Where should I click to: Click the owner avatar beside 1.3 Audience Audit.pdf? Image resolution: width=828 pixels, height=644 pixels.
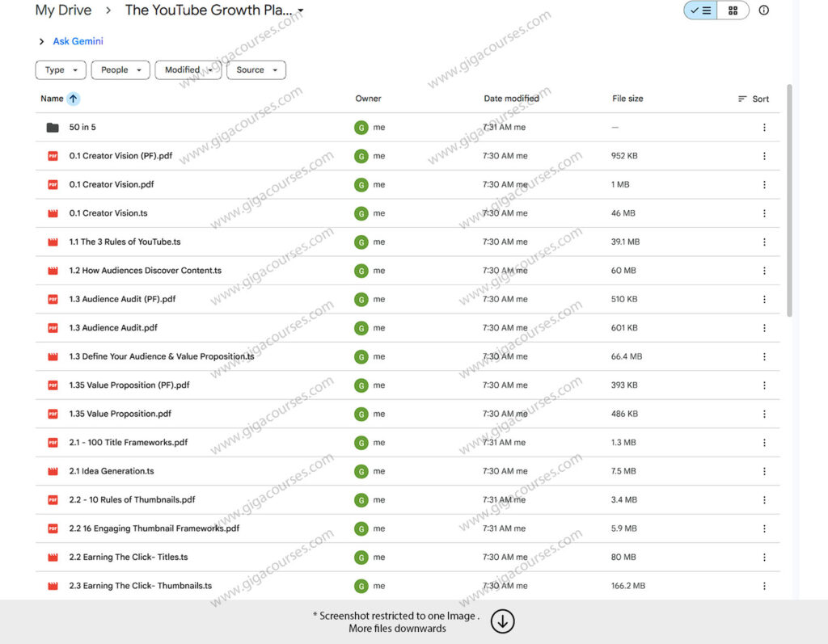click(361, 328)
